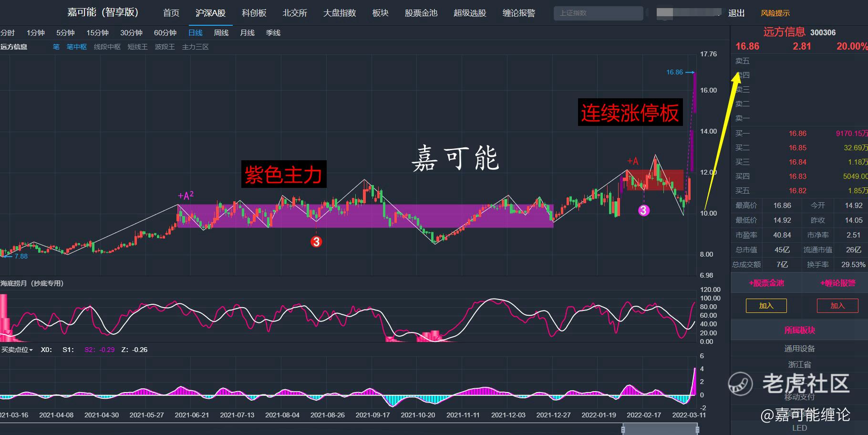Open the 科创板 tab
Screen dimensions: 868x435
click(x=254, y=13)
